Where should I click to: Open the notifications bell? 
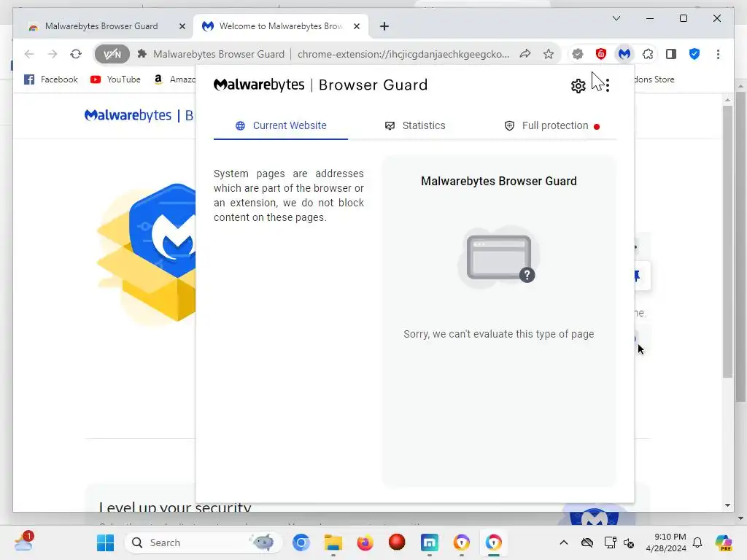click(x=697, y=542)
